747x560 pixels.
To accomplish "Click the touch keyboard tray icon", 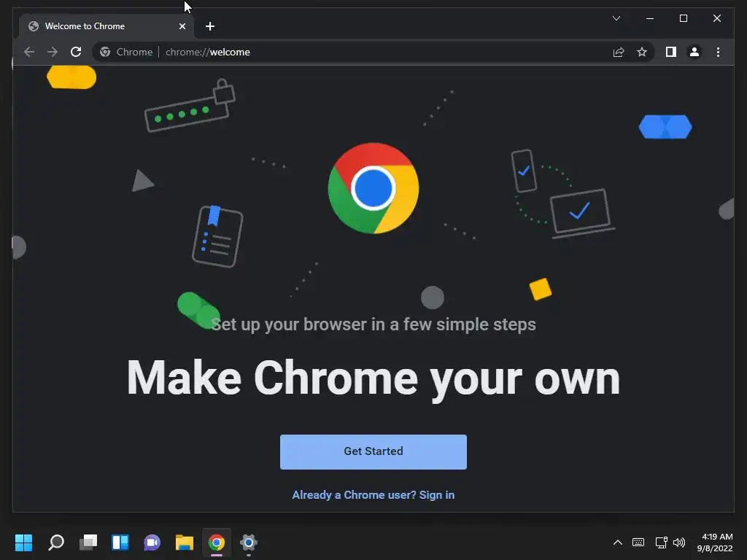I will click(x=638, y=542).
